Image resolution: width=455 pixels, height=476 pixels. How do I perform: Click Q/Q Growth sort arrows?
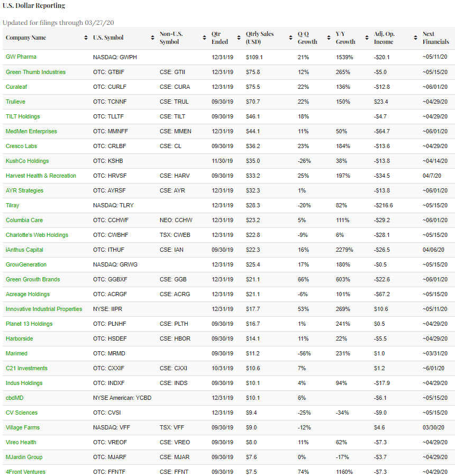click(329, 38)
